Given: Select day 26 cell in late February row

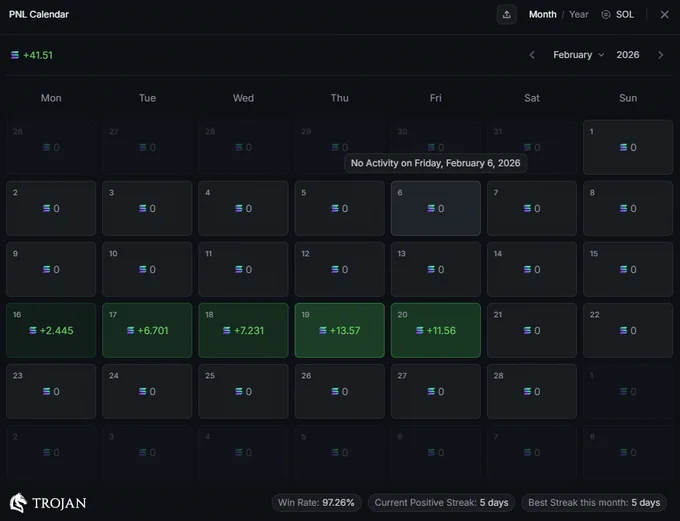Looking at the screenshot, I should pyautogui.click(x=340, y=391).
